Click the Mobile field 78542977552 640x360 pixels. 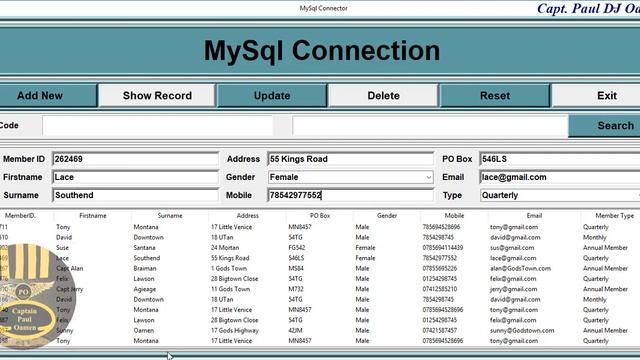[x=351, y=195]
